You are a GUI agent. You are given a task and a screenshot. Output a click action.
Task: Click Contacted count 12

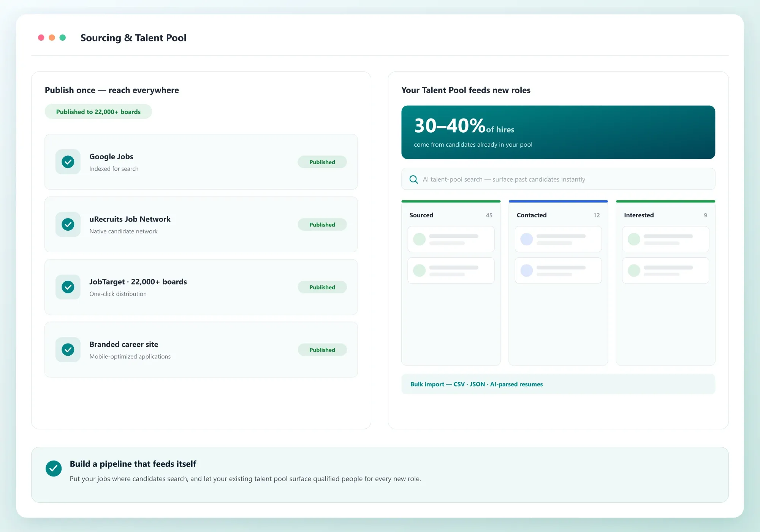pos(597,215)
